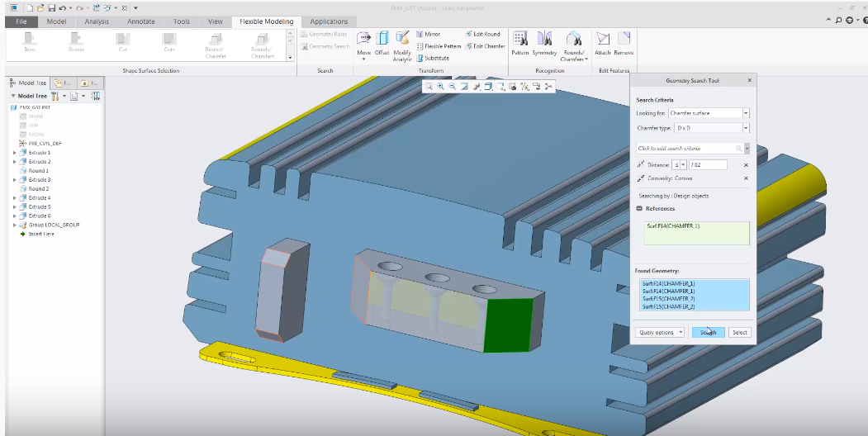Collapse the References section
The width and height of the screenshot is (868, 436).
[639, 209]
